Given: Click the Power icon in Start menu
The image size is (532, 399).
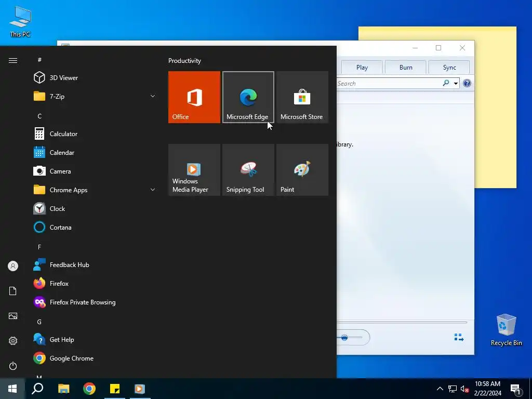Looking at the screenshot, I should click(13, 366).
